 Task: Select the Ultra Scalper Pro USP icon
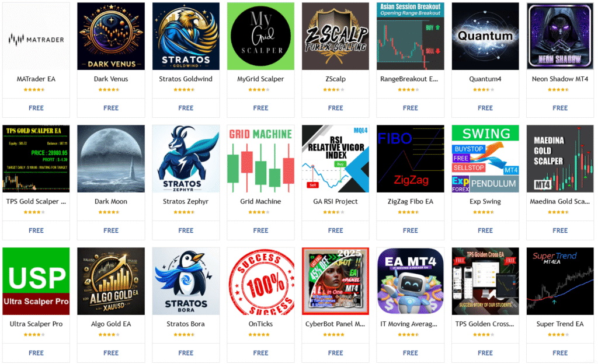(36, 281)
